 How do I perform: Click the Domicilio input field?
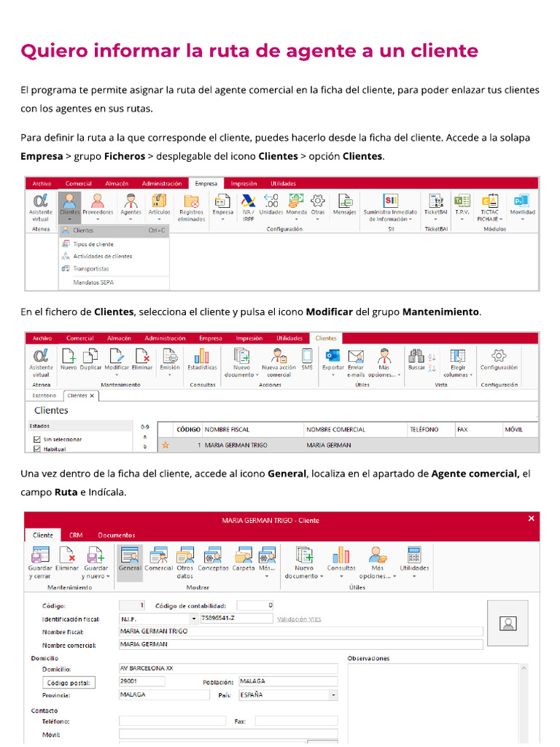tap(228, 668)
